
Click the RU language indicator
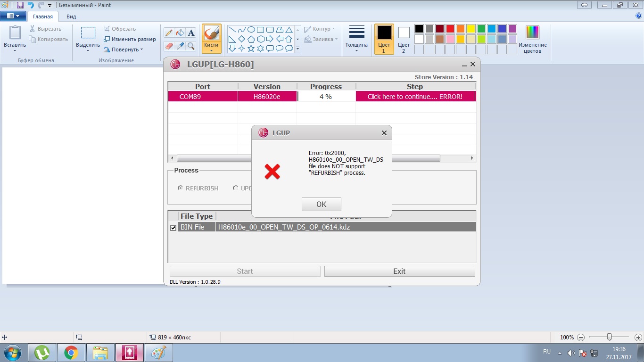click(547, 352)
